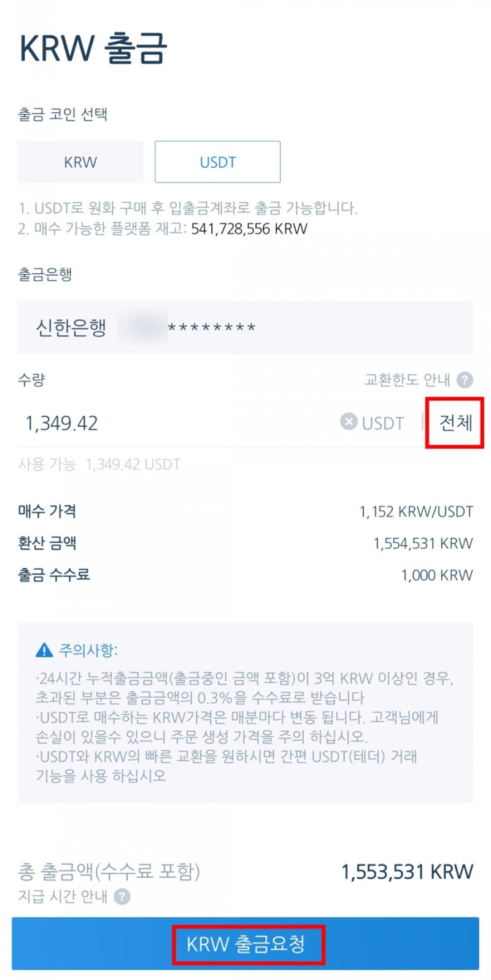Click inside the quantity input showing 1,349.42

click(x=61, y=422)
